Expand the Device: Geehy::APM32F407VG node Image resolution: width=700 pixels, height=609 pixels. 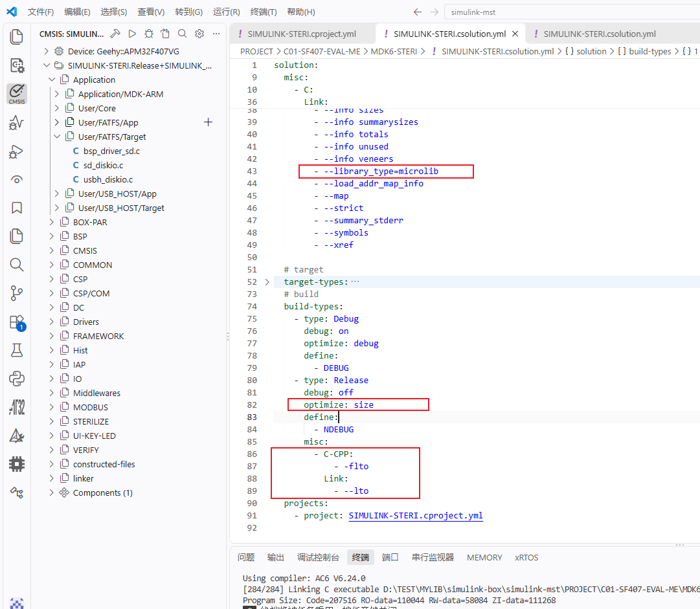point(46,51)
